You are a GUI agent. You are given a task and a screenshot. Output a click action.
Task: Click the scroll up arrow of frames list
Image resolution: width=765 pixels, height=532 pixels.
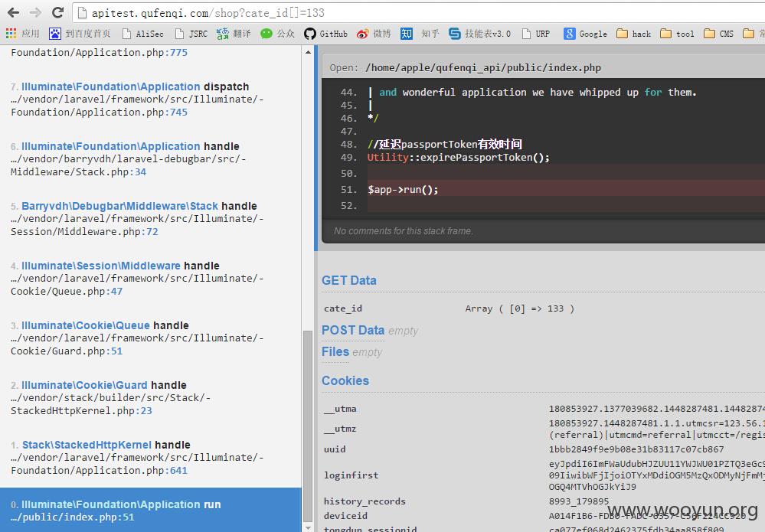[x=308, y=52]
